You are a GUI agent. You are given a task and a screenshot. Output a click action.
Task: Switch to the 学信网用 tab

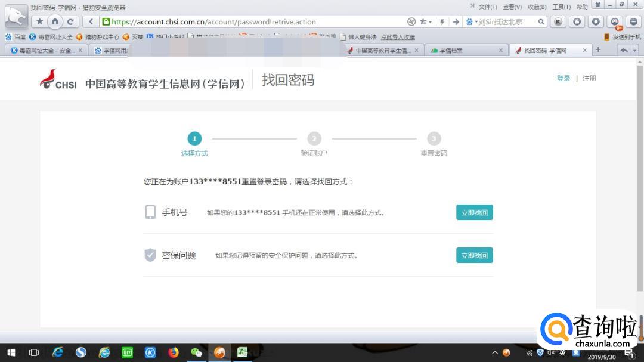pyautogui.click(x=110, y=50)
